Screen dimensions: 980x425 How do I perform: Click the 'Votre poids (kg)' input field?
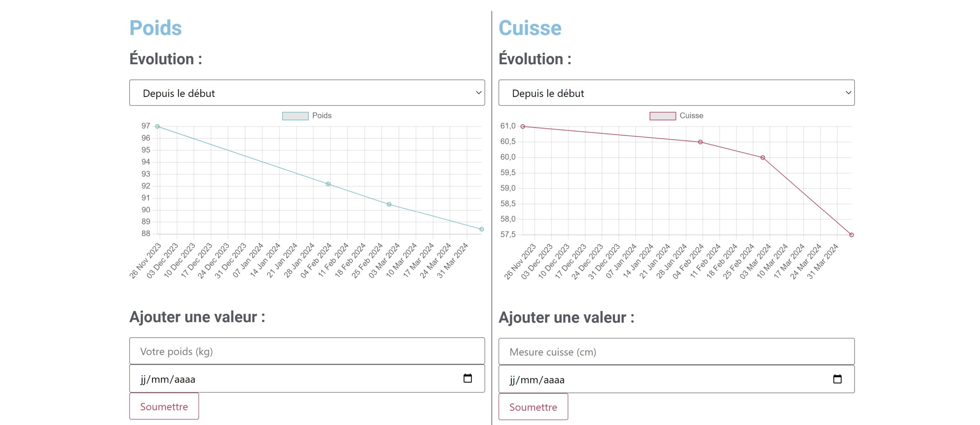307,351
